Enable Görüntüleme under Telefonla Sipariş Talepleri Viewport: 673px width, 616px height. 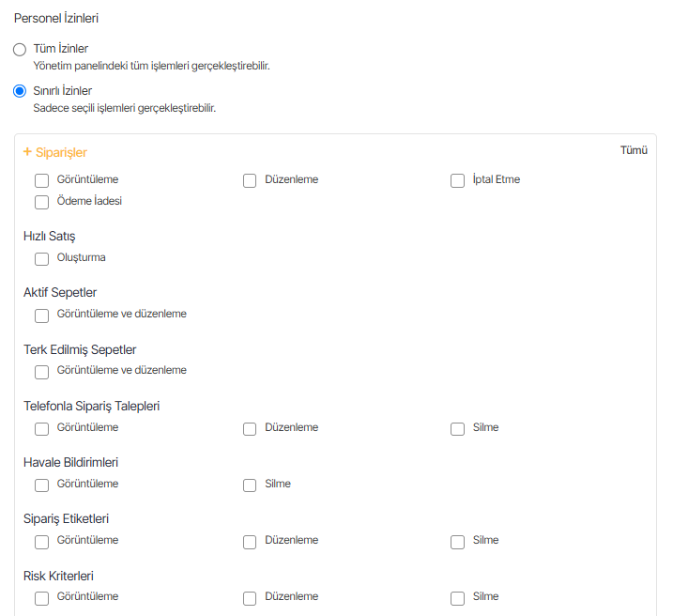pos(41,429)
